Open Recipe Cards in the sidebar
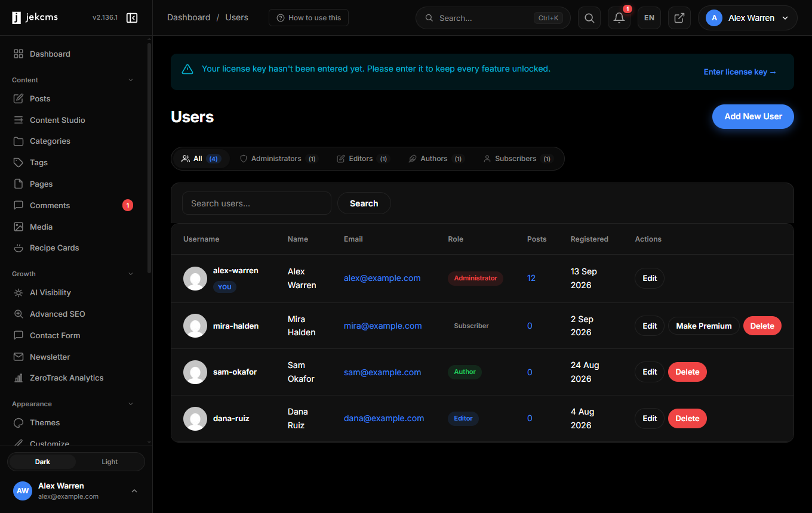The image size is (812, 513). [x=76, y=248]
